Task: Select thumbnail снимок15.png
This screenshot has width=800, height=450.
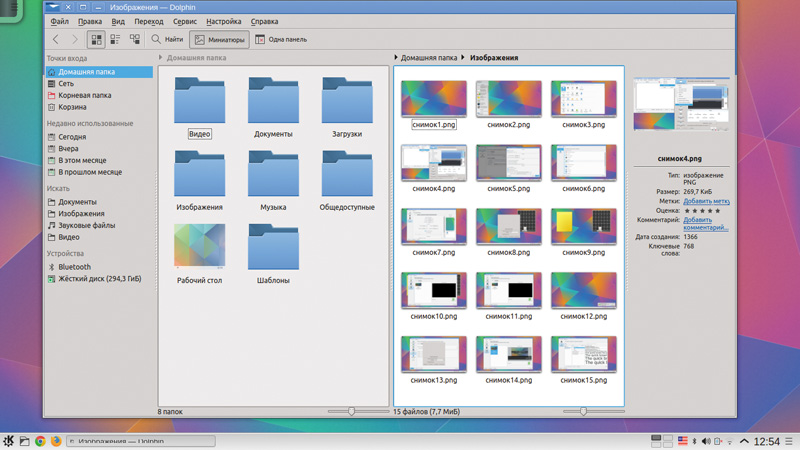Action: [584, 354]
